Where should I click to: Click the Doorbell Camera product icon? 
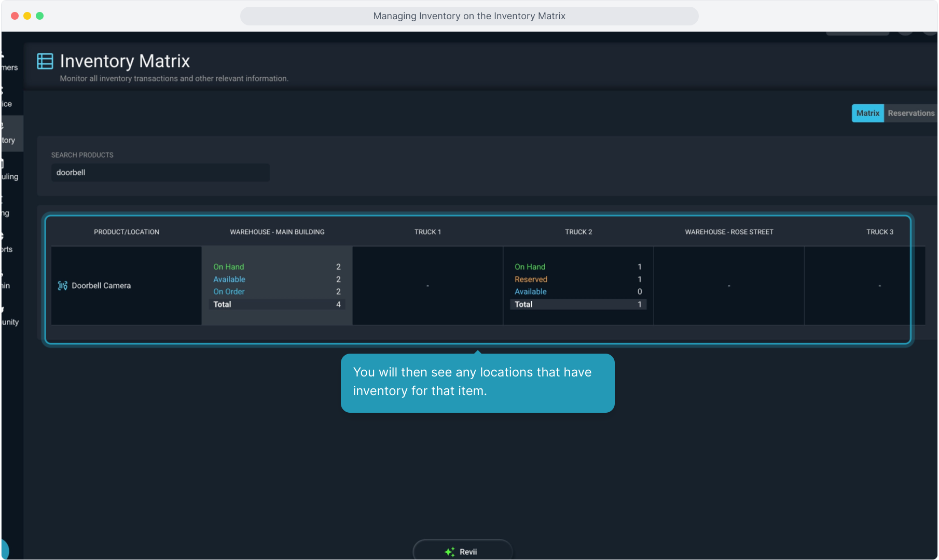(62, 286)
